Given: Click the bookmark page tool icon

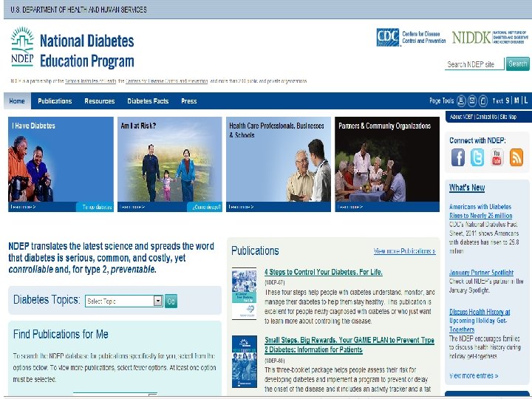Looking at the screenshot, I should click(483, 100).
